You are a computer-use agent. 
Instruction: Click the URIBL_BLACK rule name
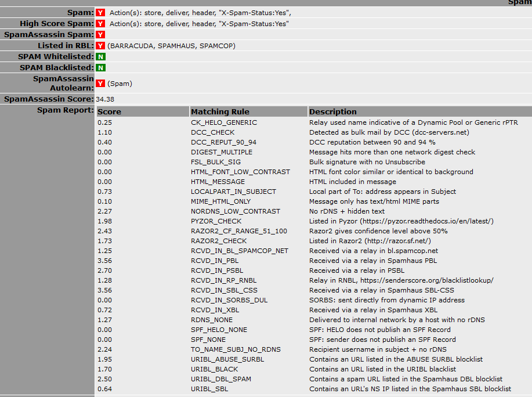coord(215,369)
